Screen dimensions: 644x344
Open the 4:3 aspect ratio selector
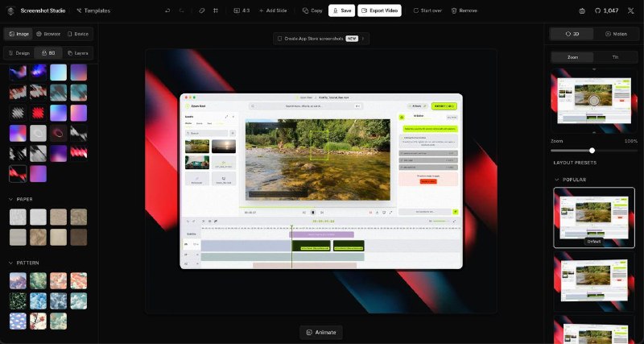242,10
